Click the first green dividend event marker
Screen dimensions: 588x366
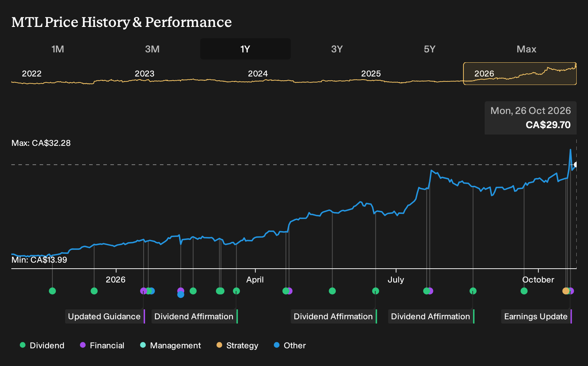52,291
